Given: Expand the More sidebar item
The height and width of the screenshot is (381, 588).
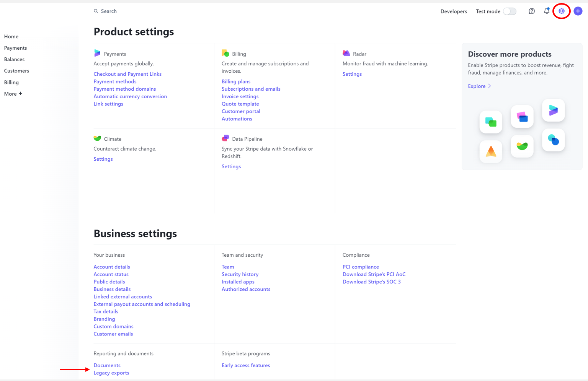Looking at the screenshot, I should (x=13, y=94).
